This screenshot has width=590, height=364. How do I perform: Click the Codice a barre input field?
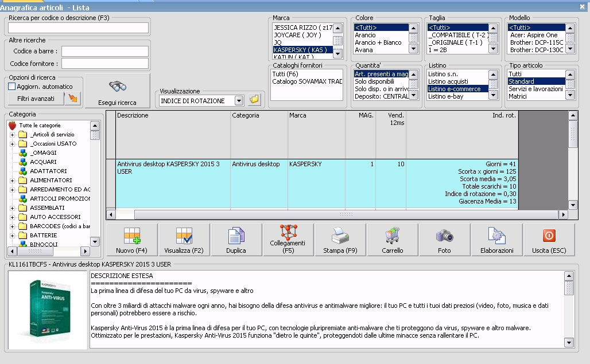105,52
